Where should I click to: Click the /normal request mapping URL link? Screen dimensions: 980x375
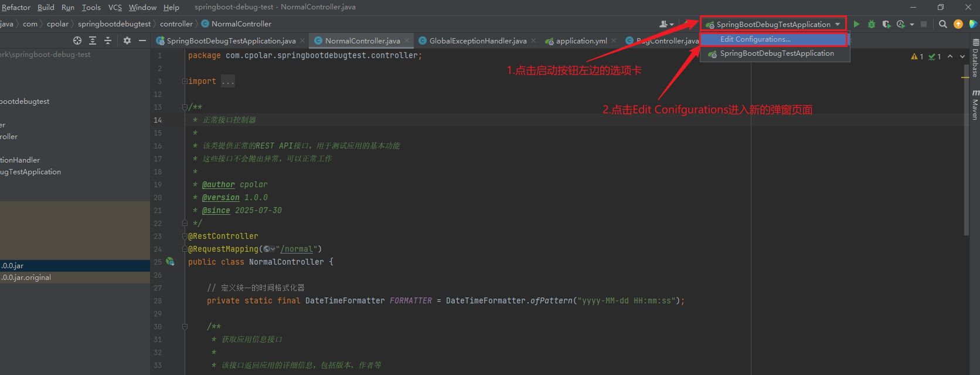pos(298,249)
